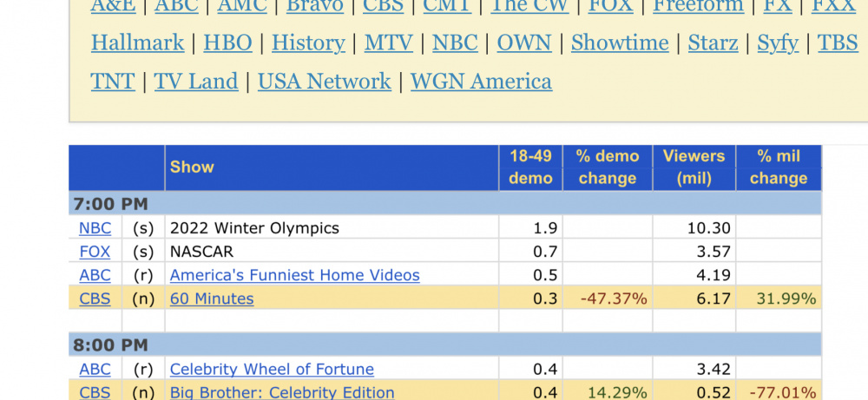Open the OWN network link
The image size is (868, 400).
(524, 43)
